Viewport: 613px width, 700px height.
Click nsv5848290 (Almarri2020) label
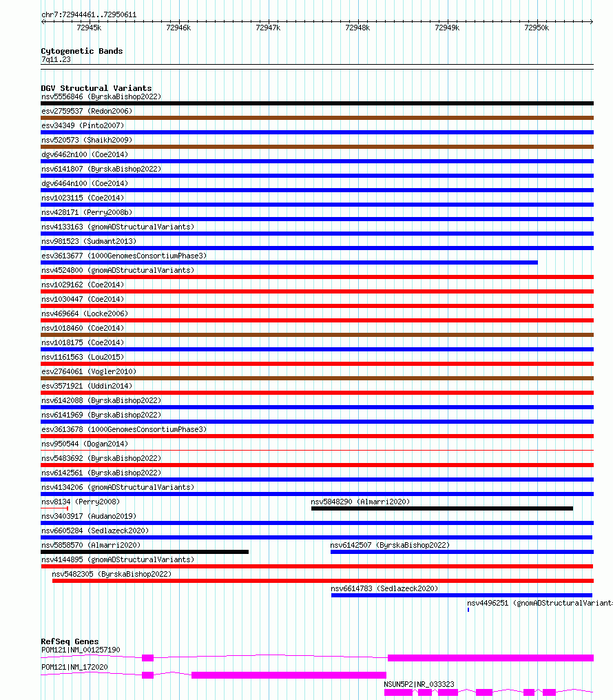(360, 502)
